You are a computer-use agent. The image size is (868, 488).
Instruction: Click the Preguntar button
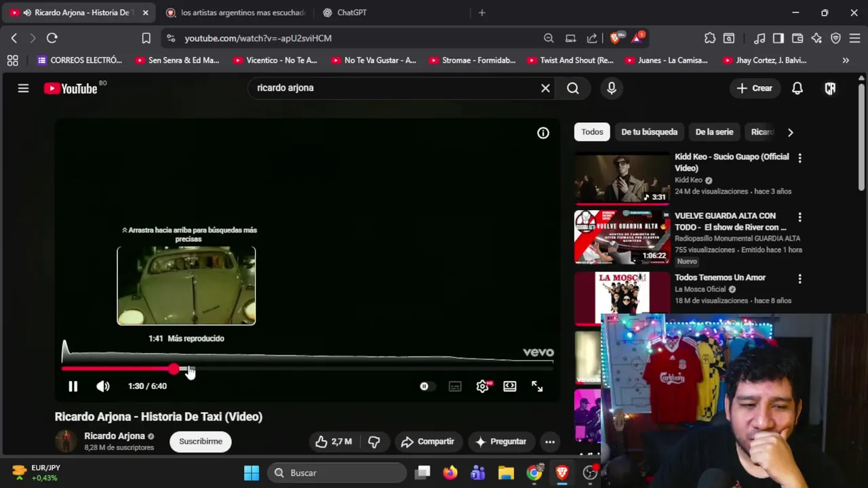tap(500, 441)
